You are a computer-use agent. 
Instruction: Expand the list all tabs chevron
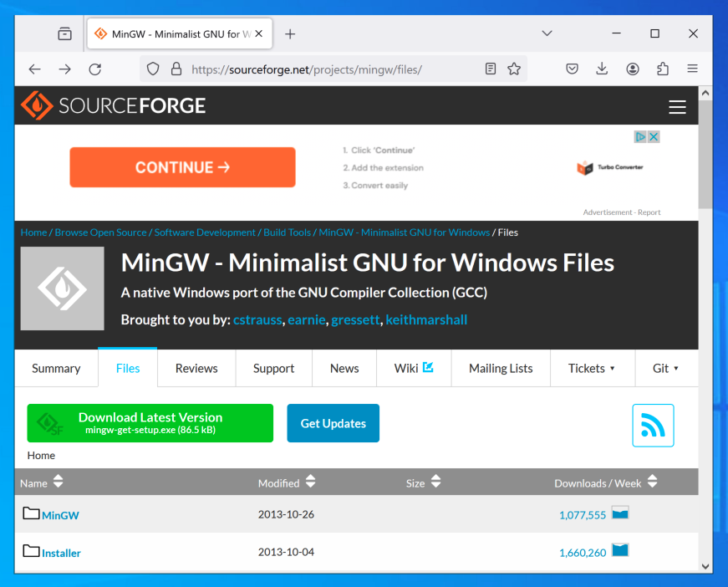click(x=547, y=33)
